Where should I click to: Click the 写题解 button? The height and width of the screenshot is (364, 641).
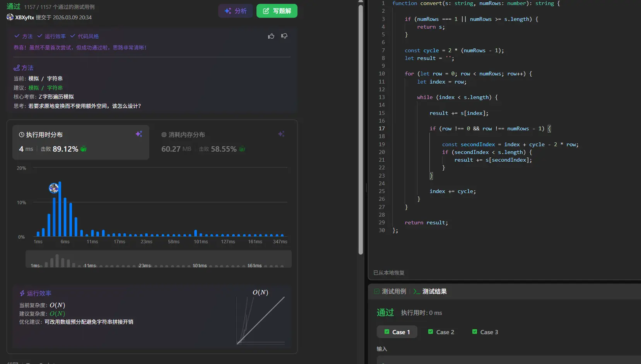point(277,11)
